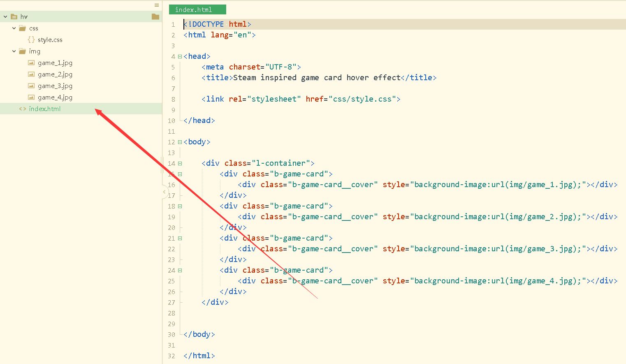Open the hamburger menu above the file tree
The height and width of the screenshot is (364, 626).
(157, 5)
